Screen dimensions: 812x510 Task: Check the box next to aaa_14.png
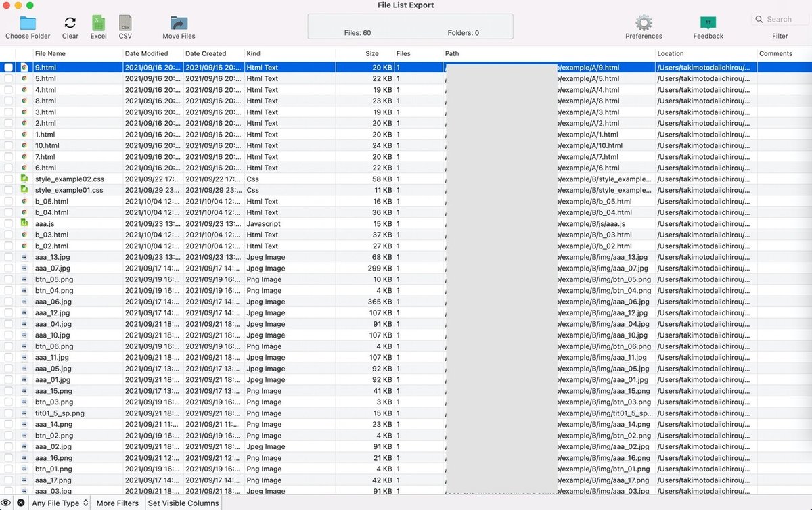(8, 424)
